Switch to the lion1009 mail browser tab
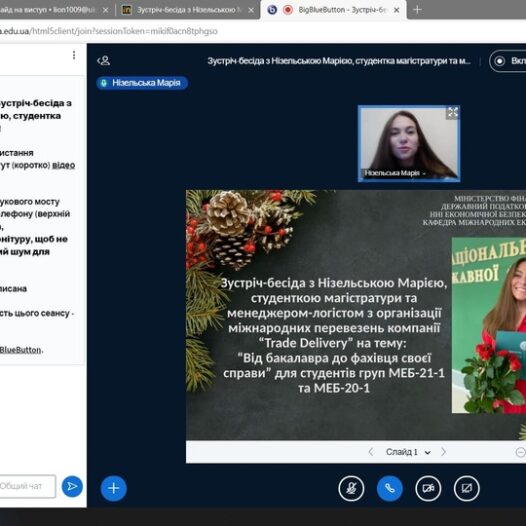This screenshot has height=526, width=526. [55, 10]
